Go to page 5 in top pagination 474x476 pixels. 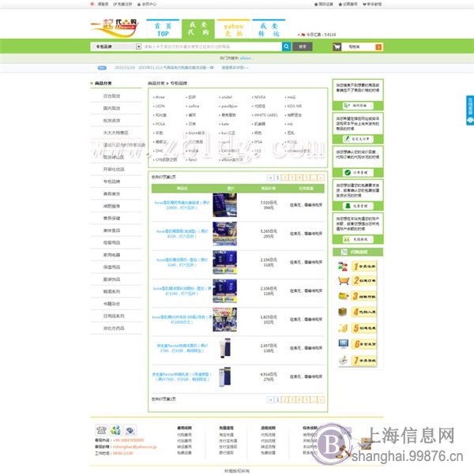(x=307, y=178)
